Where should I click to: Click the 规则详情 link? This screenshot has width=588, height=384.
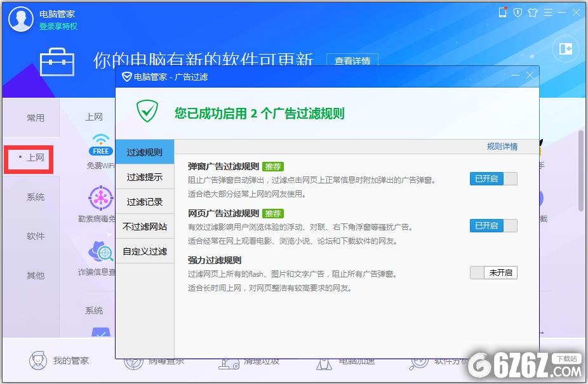[502, 147]
